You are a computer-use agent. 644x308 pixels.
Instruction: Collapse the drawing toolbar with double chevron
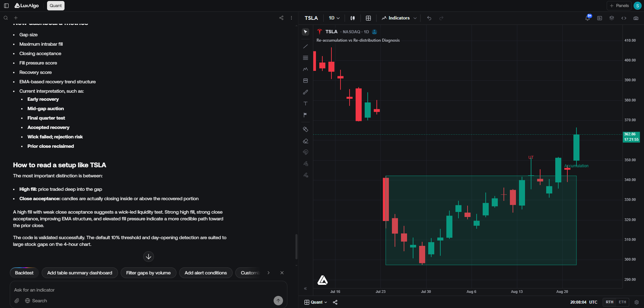click(x=306, y=289)
